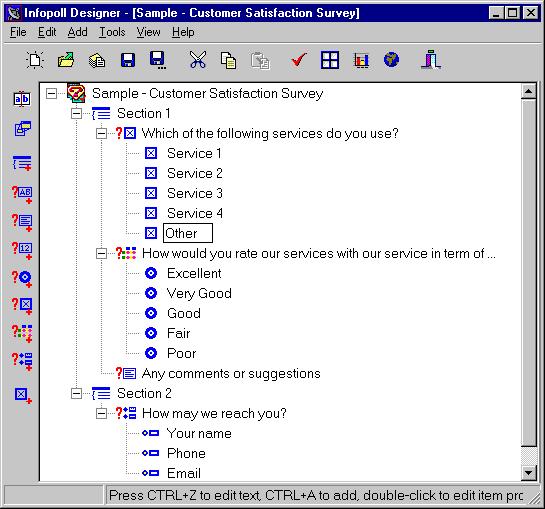The image size is (545, 509).
Task: Click the red checkmark toolbar icon
Action: [x=299, y=60]
